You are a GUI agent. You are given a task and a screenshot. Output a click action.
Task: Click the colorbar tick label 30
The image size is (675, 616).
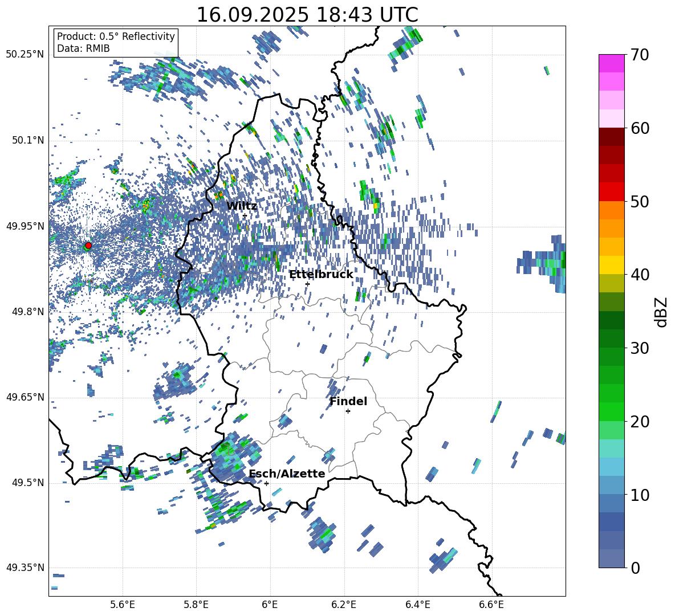click(640, 348)
